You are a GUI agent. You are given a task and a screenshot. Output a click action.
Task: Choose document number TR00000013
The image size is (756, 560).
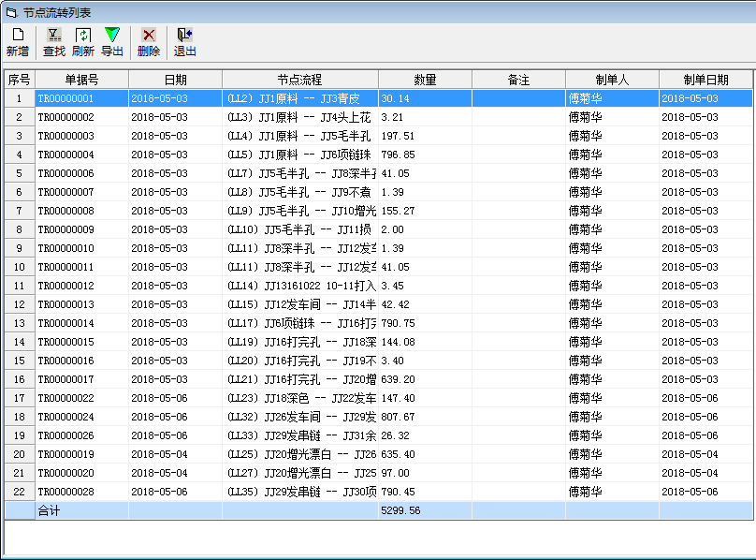click(82, 304)
